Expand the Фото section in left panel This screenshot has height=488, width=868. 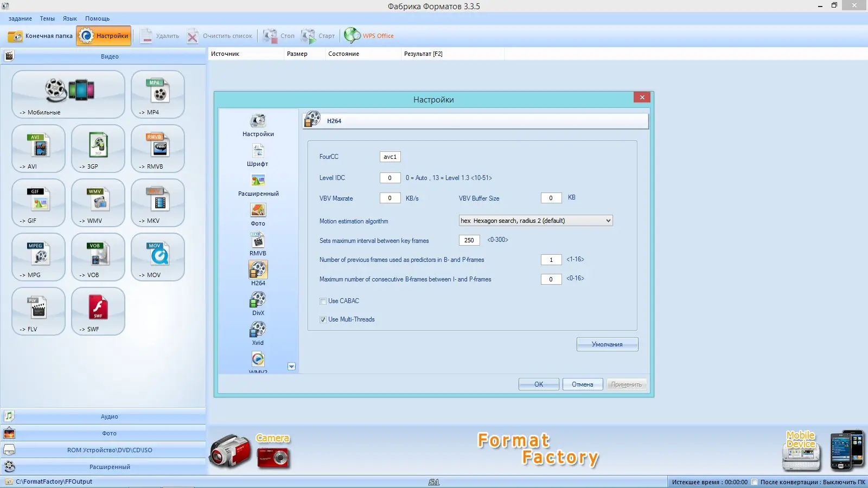pos(103,433)
